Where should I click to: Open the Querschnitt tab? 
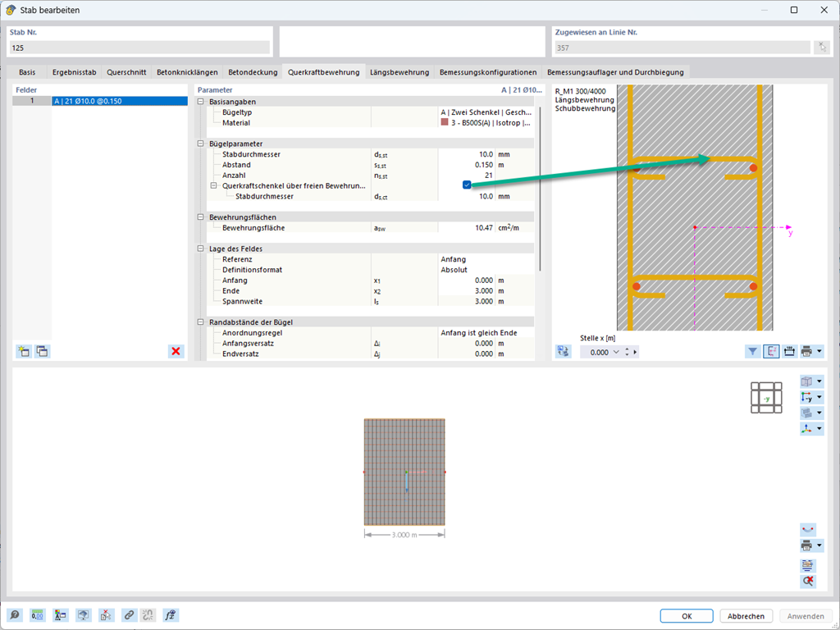pyautogui.click(x=126, y=72)
